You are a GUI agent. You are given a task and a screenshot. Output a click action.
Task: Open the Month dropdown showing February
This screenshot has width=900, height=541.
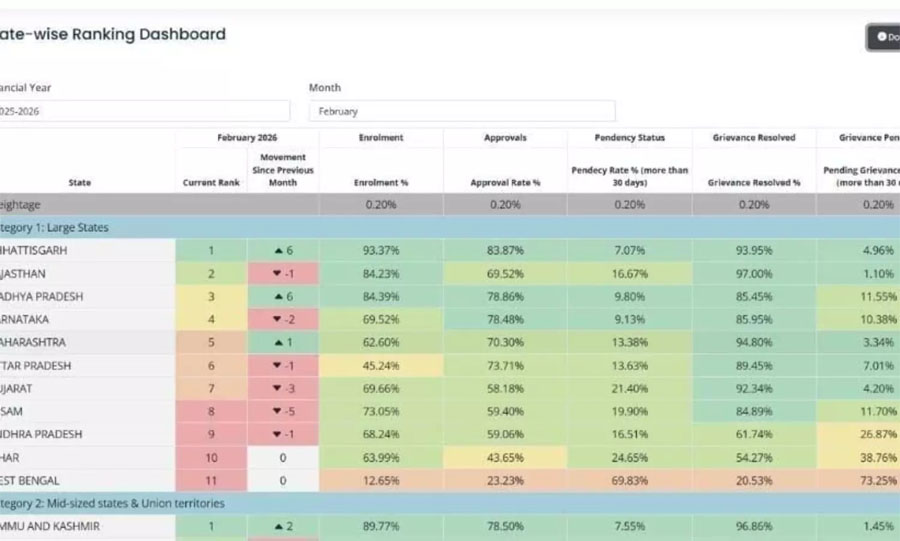point(462,111)
